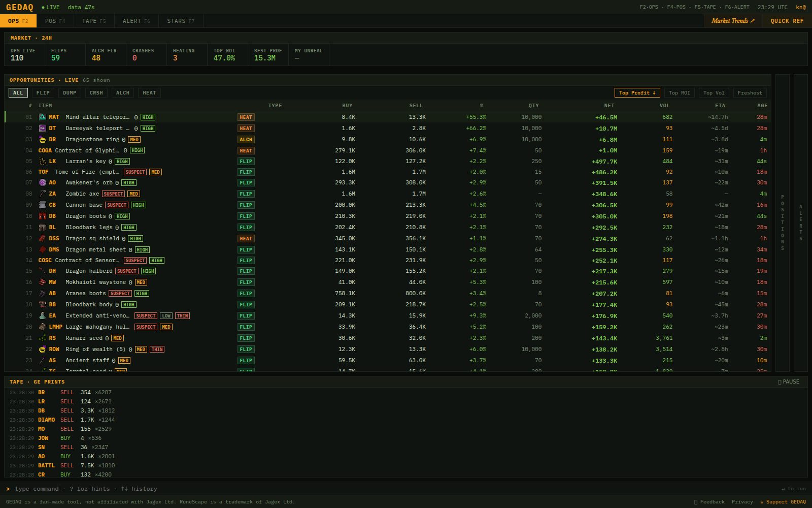
Task: Click the COSC Contract of Sensor… row
Action: pyautogui.click(x=388, y=260)
